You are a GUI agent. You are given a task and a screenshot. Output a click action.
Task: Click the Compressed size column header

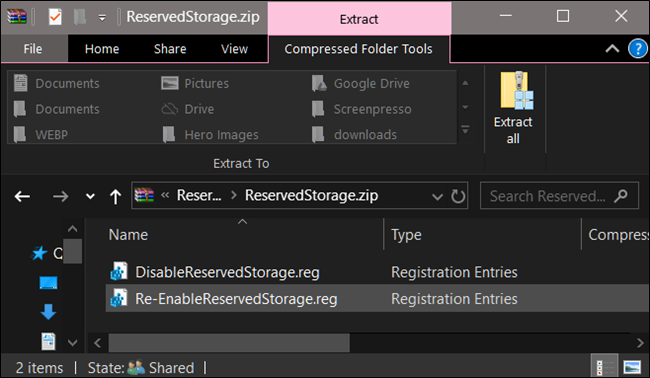[618, 235]
